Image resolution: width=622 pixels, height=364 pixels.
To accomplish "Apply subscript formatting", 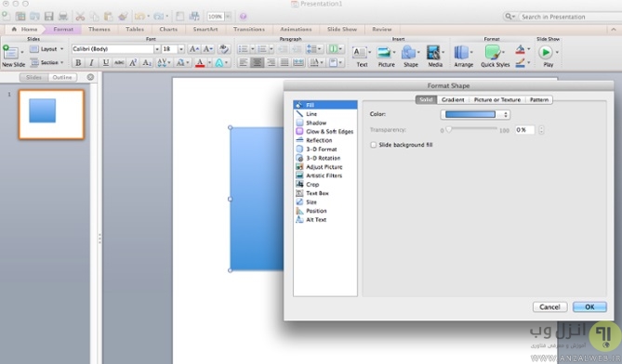I will pos(147,62).
